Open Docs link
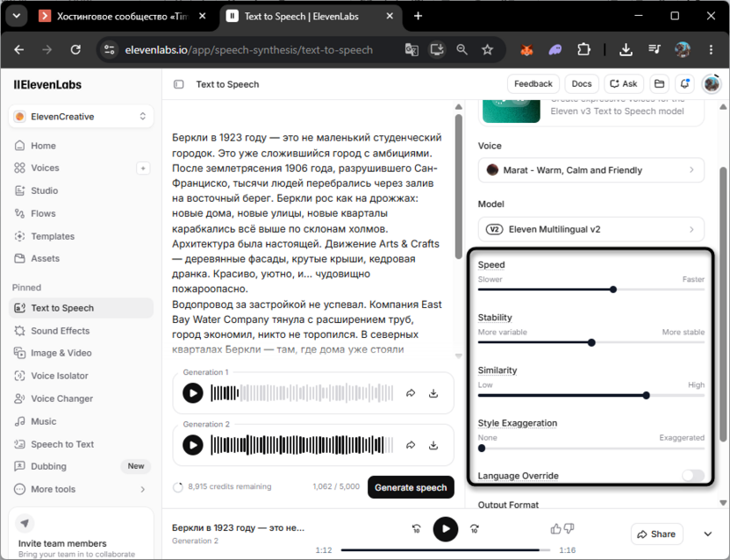Image resolution: width=730 pixels, height=560 pixels. point(582,84)
